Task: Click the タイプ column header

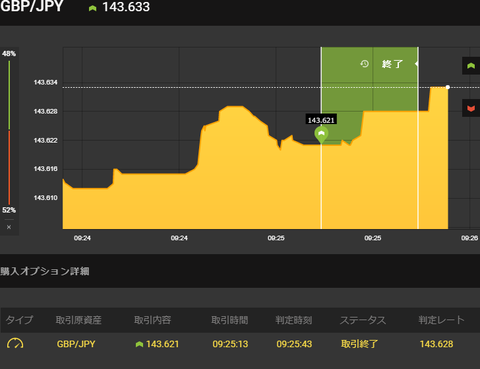Action: pyautogui.click(x=19, y=320)
